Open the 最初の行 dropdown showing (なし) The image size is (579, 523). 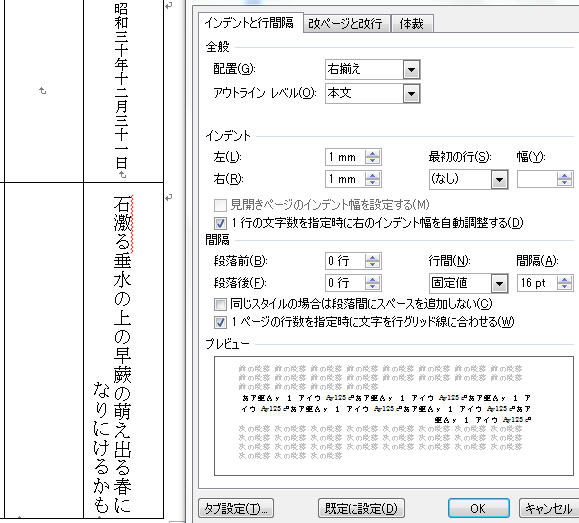pos(499,180)
